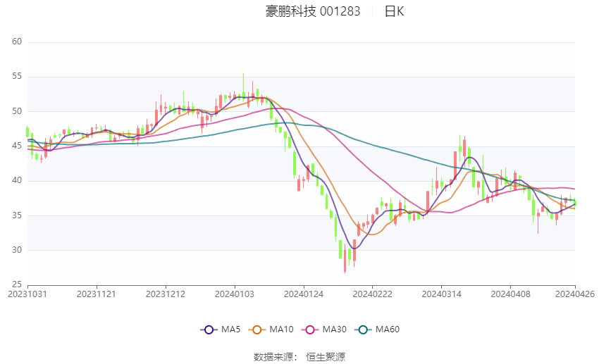The image size is (599, 364).
Task: Toggle the MA30 pink legend marker
Action: point(310,330)
